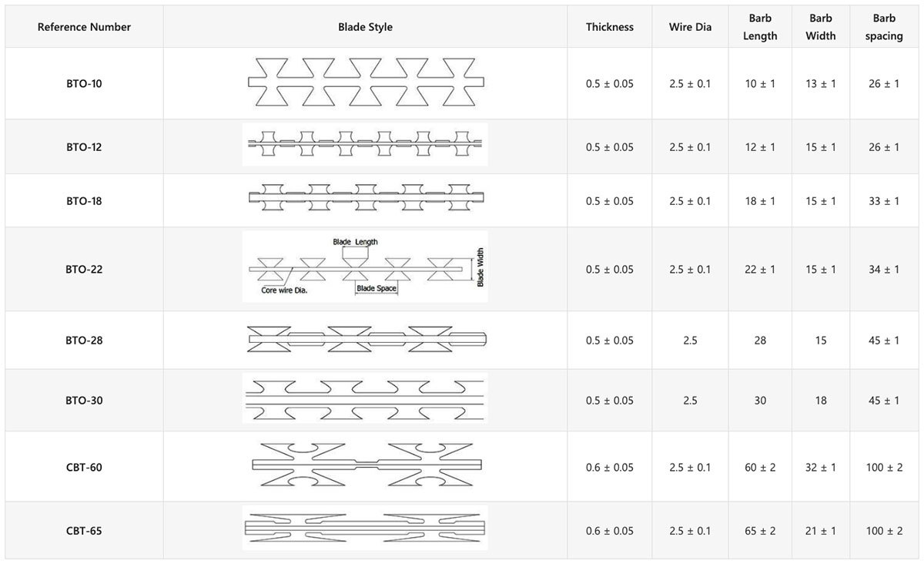Viewport: 924px width, 564px height.
Task: Click the BTO-22 labeled blade diagram
Action: 365,268
